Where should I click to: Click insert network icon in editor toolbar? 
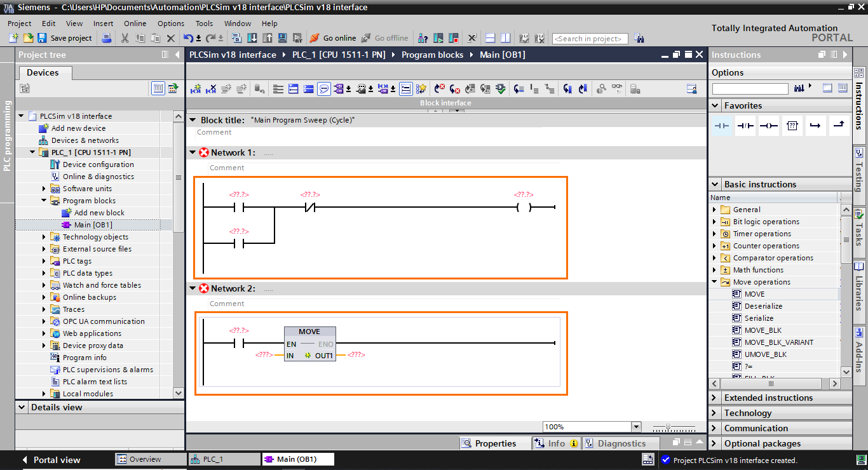[196, 89]
